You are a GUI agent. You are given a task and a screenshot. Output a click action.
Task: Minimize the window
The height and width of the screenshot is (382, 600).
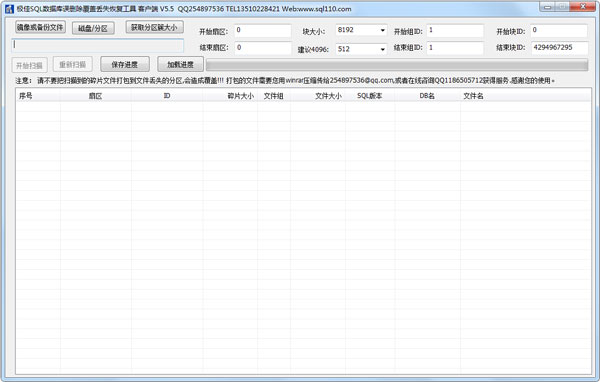click(x=548, y=7)
